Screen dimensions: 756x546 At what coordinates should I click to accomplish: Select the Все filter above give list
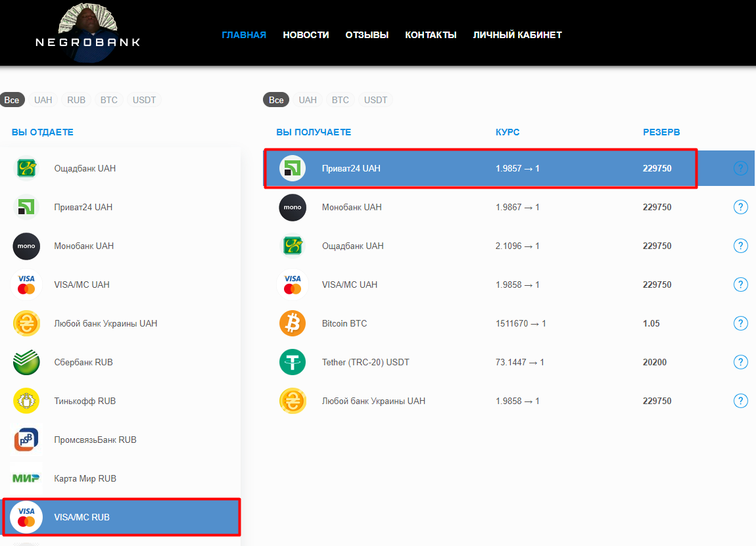(x=12, y=100)
